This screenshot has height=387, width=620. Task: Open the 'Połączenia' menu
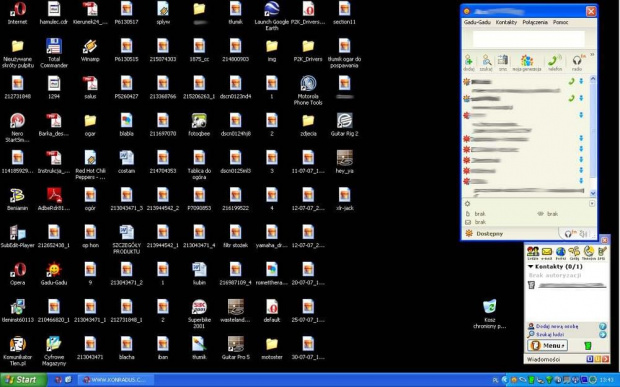535,23
